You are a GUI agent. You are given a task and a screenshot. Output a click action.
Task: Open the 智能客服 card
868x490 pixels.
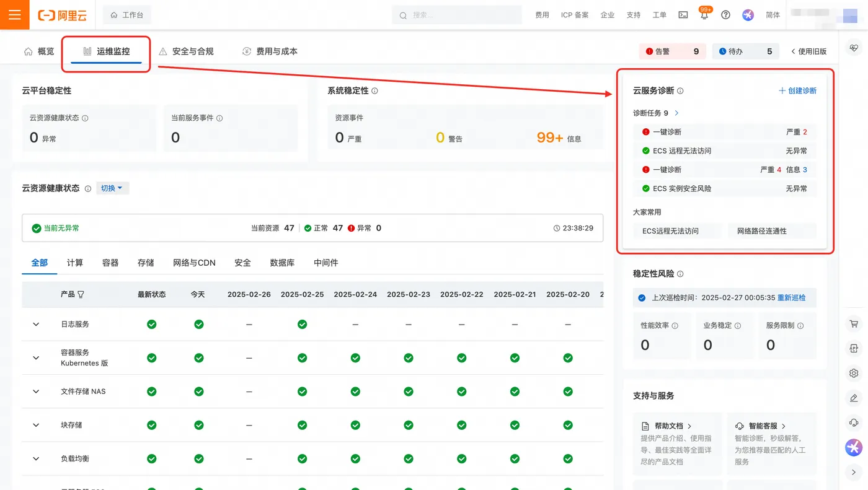point(772,444)
